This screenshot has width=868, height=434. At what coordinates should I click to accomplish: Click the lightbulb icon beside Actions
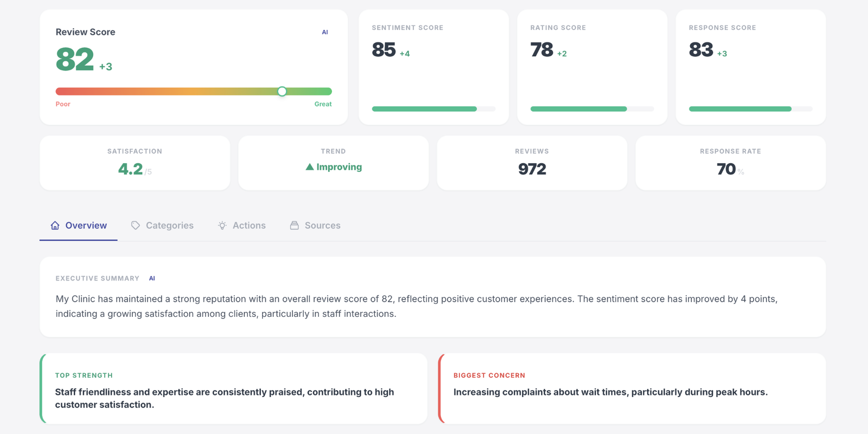click(222, 226)
